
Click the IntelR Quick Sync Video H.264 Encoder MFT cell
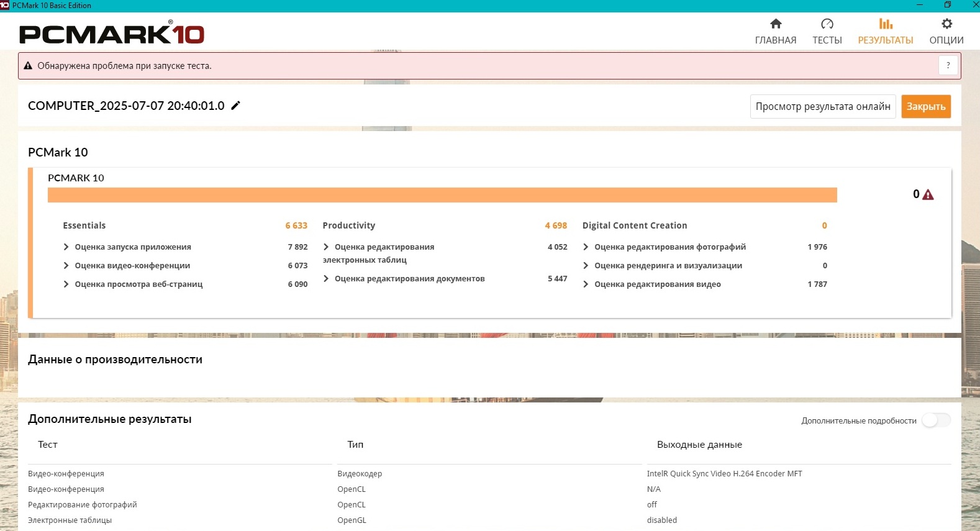pyautogui.click(x=724, y=474)
